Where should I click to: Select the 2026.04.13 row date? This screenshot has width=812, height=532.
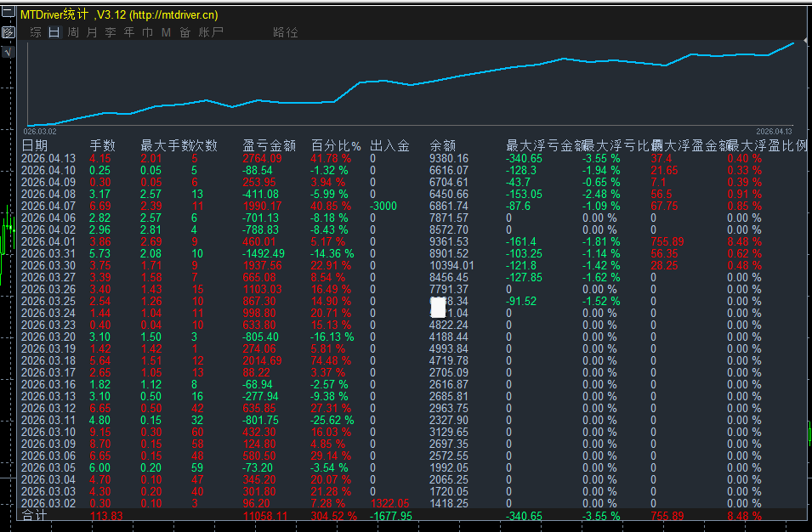tap(48, 158)
